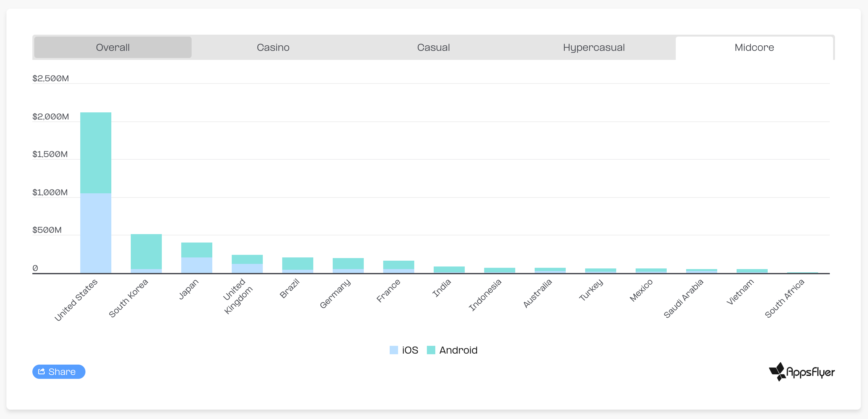Switch to the Hypercasual tab
Image resolution: width=868 pixels, height=419 pixels.
[x=594, y=47]
